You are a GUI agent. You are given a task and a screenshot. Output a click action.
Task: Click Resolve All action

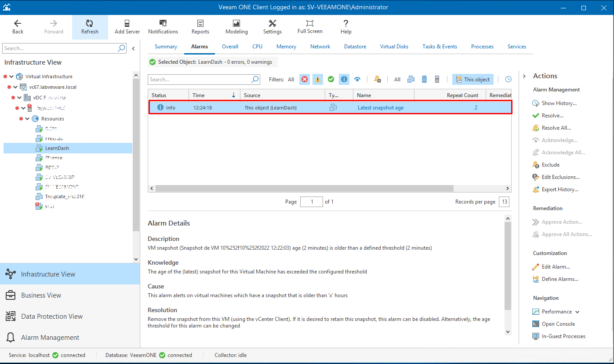click(x=551, y=128)
